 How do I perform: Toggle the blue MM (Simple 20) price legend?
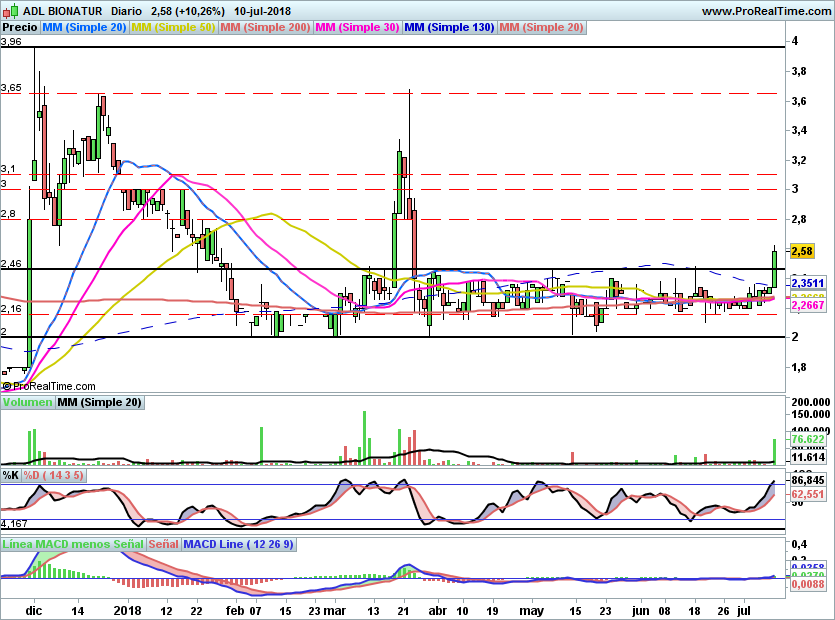(x=85, y=27)
